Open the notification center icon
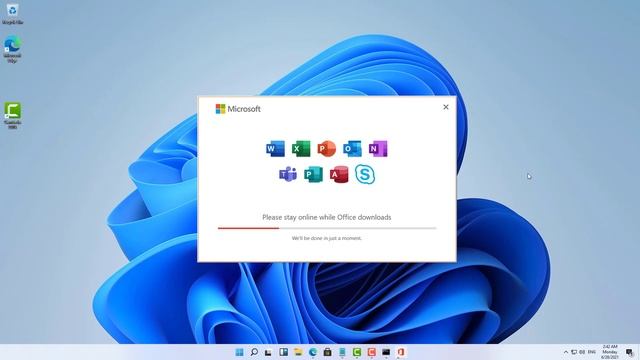 point(629,352)
